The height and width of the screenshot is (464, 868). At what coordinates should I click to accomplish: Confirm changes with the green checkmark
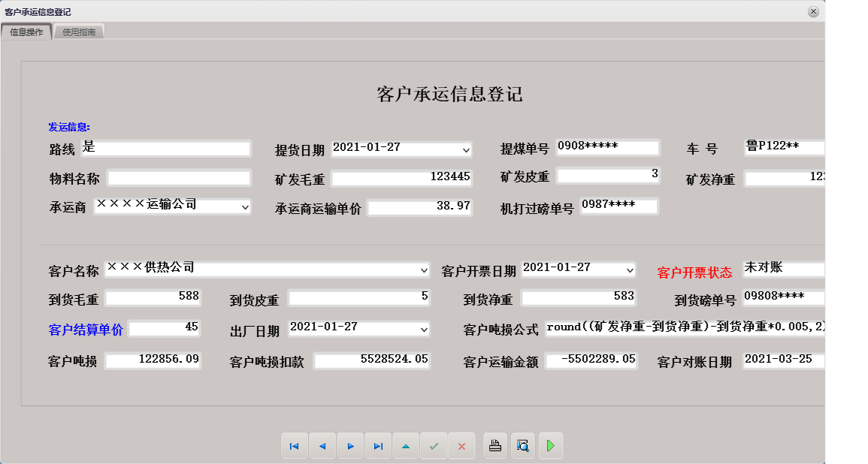[x=434, y=445]
